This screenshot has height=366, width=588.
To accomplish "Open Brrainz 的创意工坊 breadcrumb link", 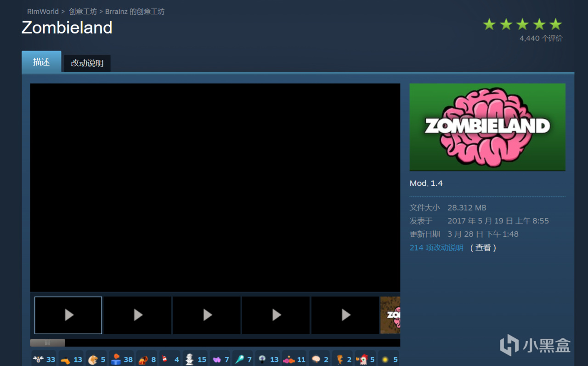I will [135, 11].
